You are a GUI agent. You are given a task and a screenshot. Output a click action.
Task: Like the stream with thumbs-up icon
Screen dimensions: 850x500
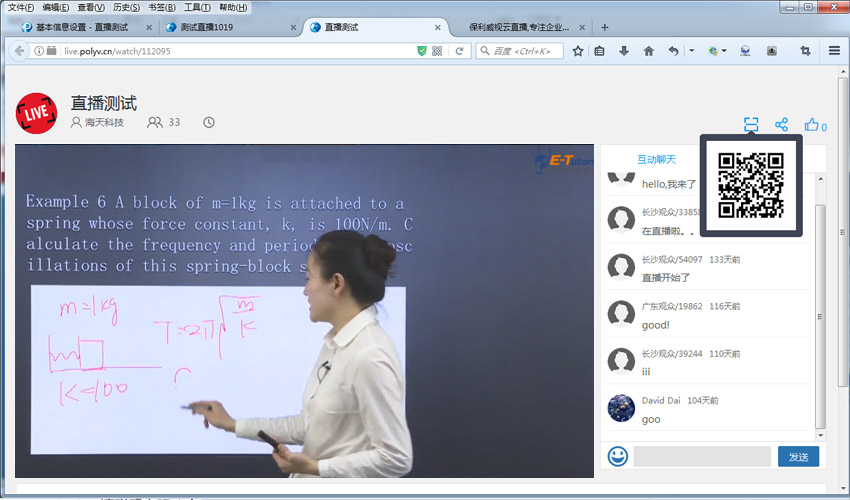pos(812,125)
